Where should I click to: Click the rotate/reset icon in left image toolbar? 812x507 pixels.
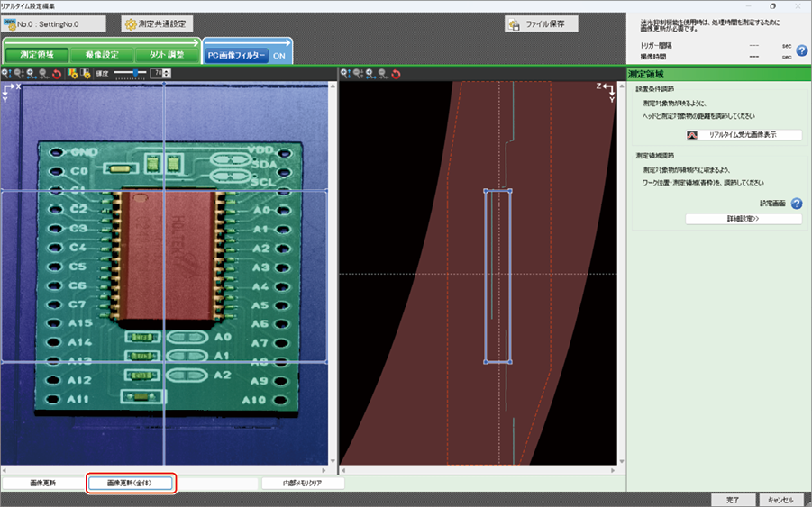pos(57,73)
